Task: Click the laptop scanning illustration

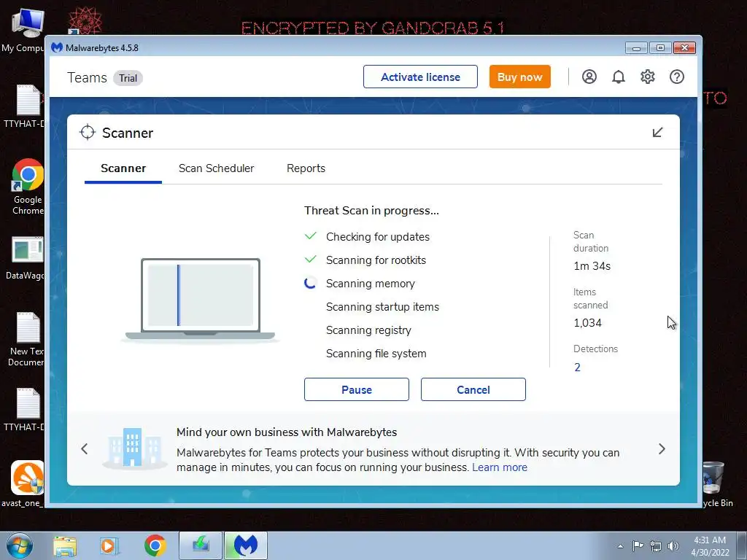Action: coord(200,300)
